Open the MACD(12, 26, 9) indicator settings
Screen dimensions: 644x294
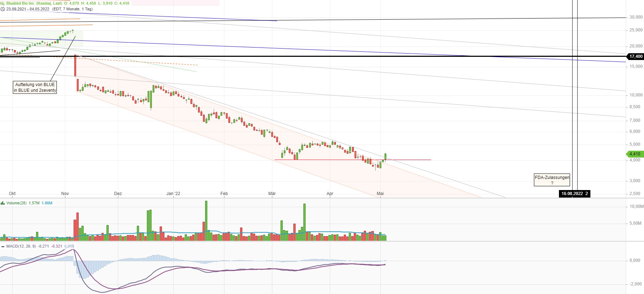click(x=21, y=246)
